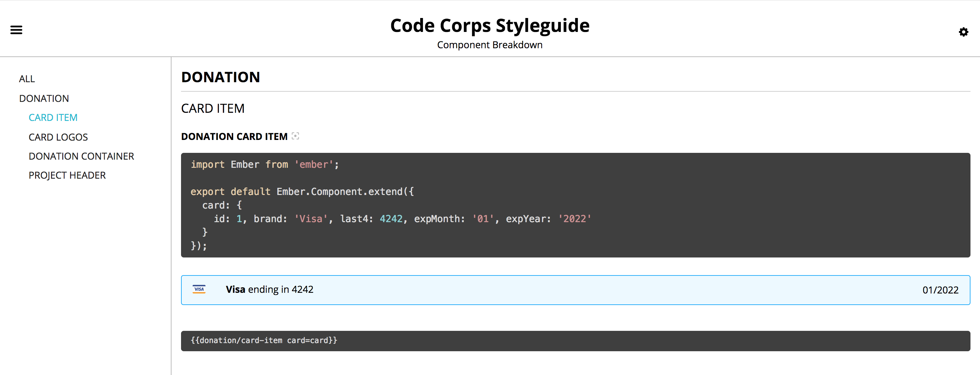
Task: Open the DONATION CONTAINER sidebar entry
Action: point(81,156)
